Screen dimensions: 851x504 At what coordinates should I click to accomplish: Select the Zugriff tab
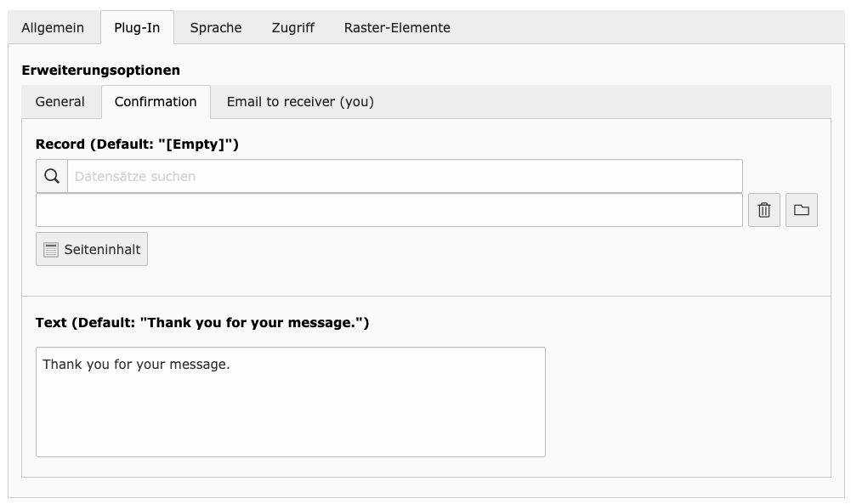[x=292, y=27]
